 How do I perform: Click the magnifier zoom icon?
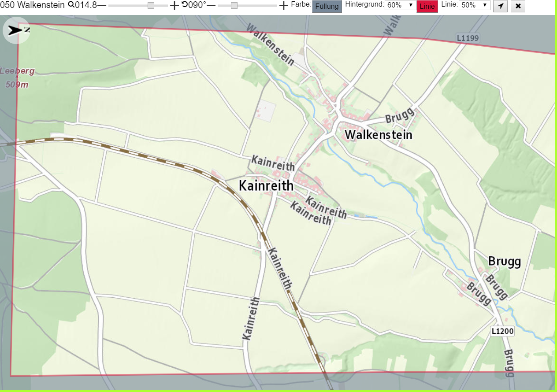71,5
